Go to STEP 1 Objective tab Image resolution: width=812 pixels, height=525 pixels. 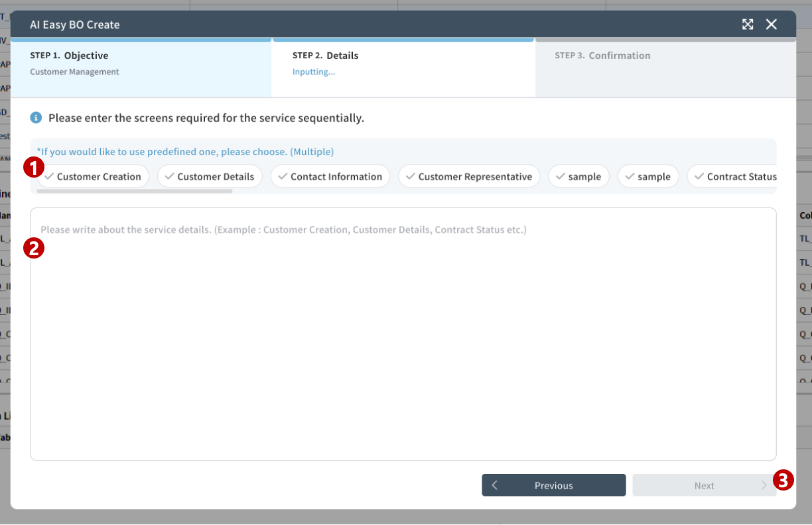coord(141,67)
